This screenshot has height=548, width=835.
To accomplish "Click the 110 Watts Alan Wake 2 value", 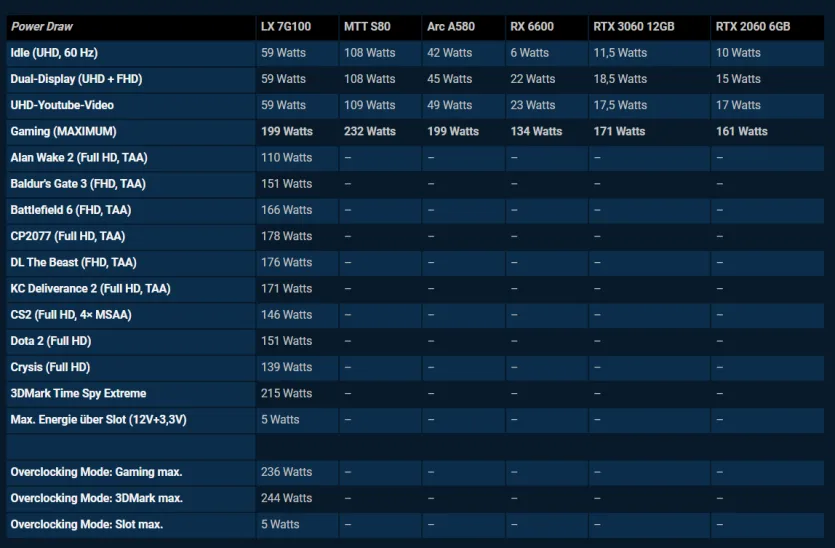I will pyautogui.click(x=286, y=158).
